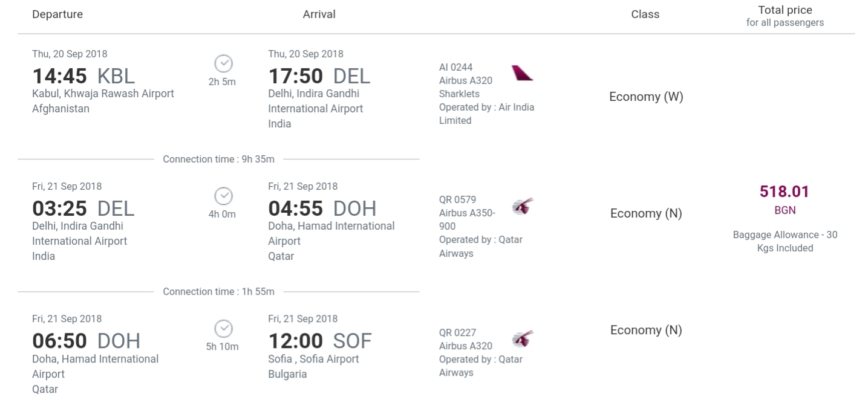Click Economy (W) class label
This screenshot has width=868, height=397.
click(x=646, y=97)
